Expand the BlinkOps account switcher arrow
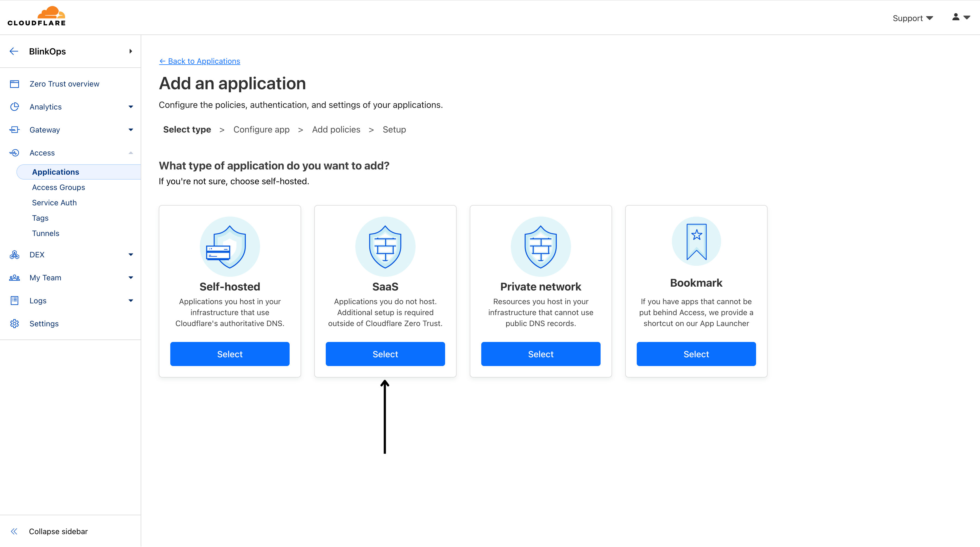The height and width of the screenshot is (547, 980). 131,51
